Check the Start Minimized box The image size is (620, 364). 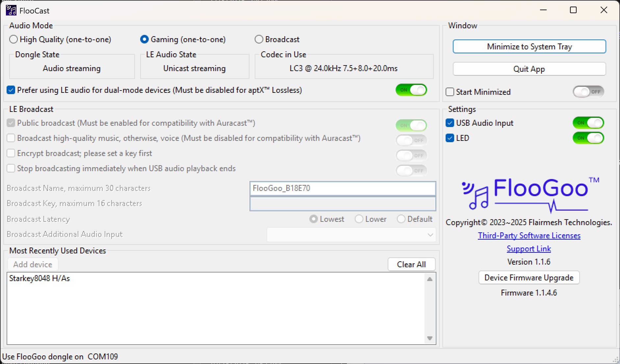(x=450, y=92)
